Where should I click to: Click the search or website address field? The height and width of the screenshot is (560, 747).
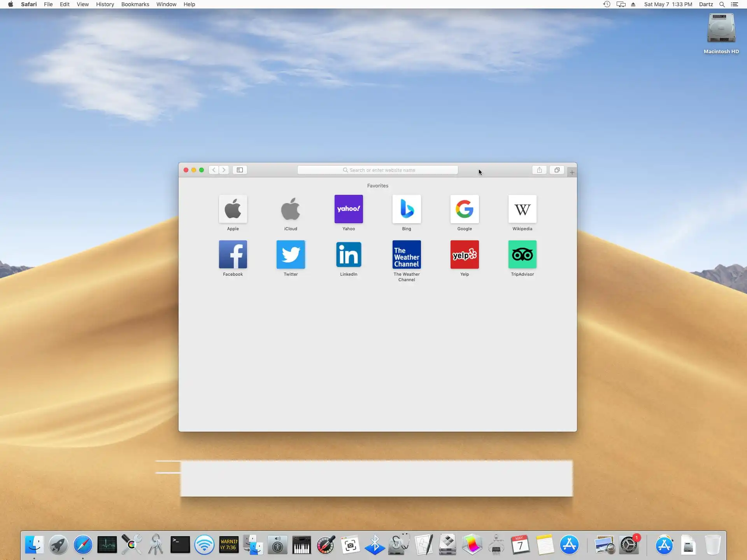coord(377,170)
